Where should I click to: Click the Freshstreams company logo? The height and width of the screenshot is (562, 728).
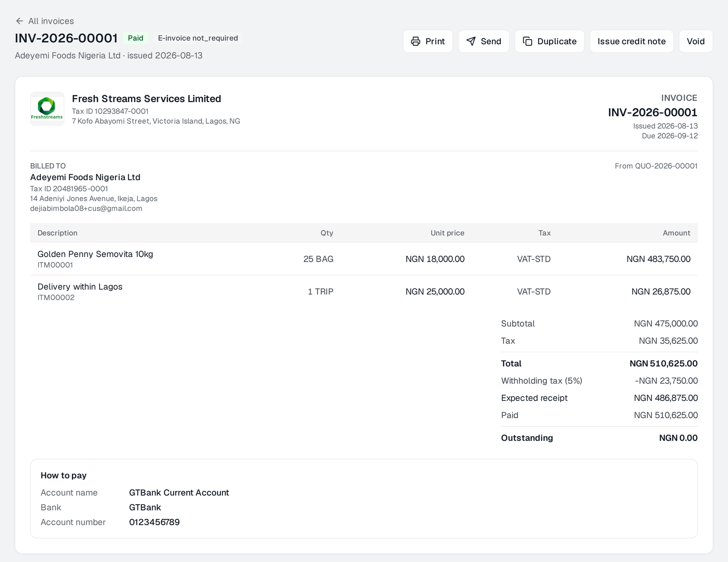[x=47, y=109]
